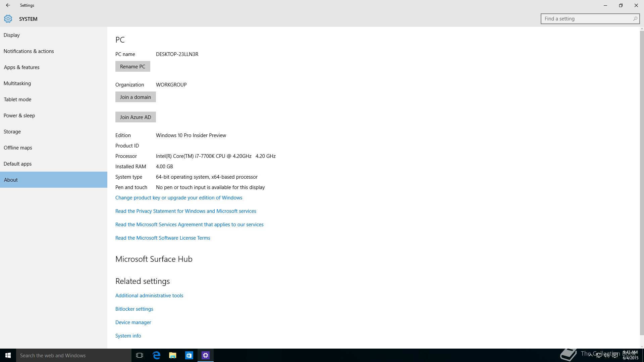This screenshot has width=644, height=362.
Task: Go to Notifications & actions
Action: 54,51
